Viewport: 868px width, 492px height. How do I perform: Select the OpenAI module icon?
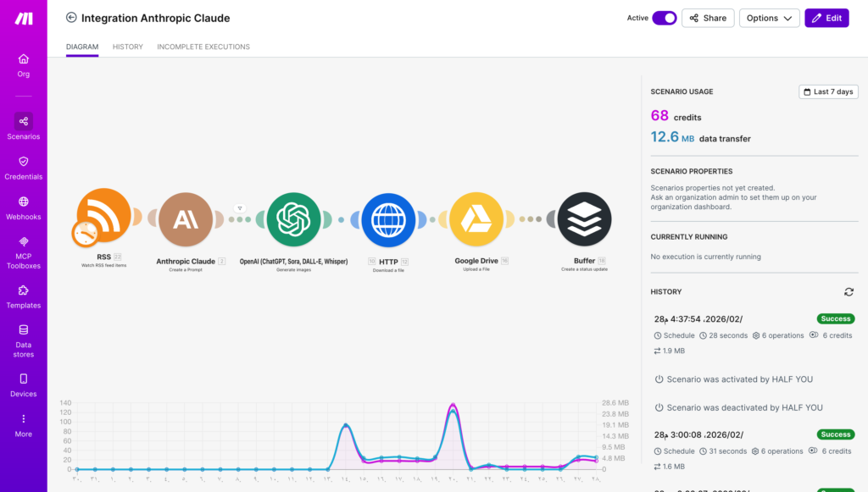[293, 219]
